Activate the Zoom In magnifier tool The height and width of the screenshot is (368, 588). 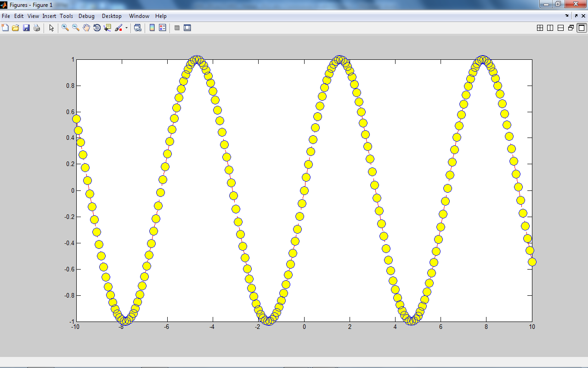click(65, 28)
